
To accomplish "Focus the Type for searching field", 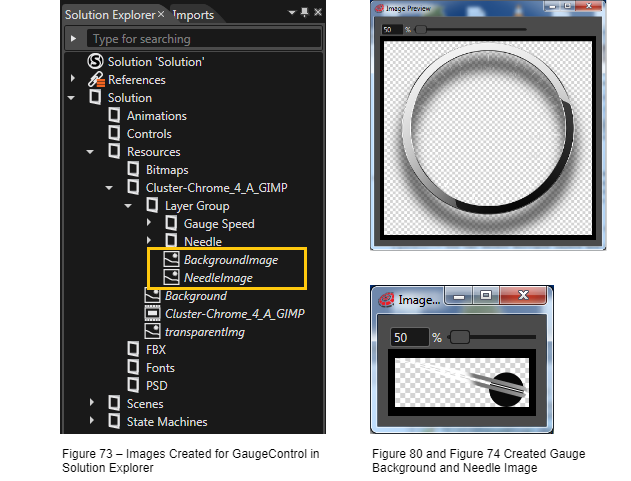I will click(204, 39).
